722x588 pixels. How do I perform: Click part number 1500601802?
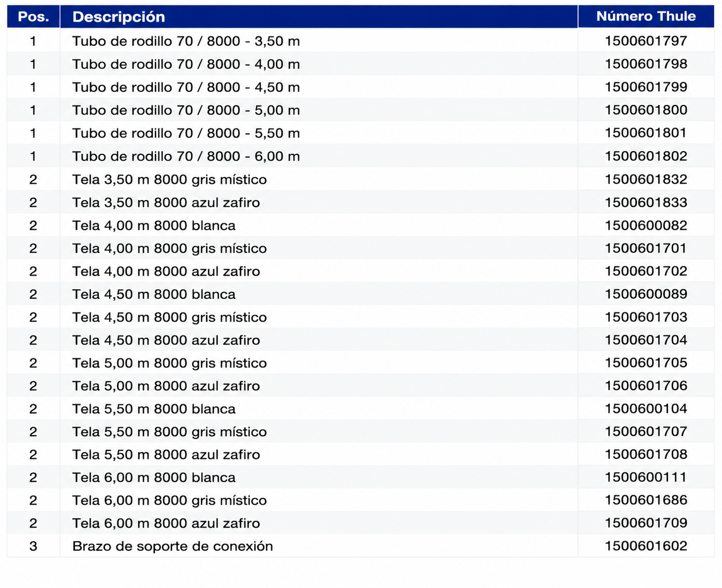click(646, 156)
